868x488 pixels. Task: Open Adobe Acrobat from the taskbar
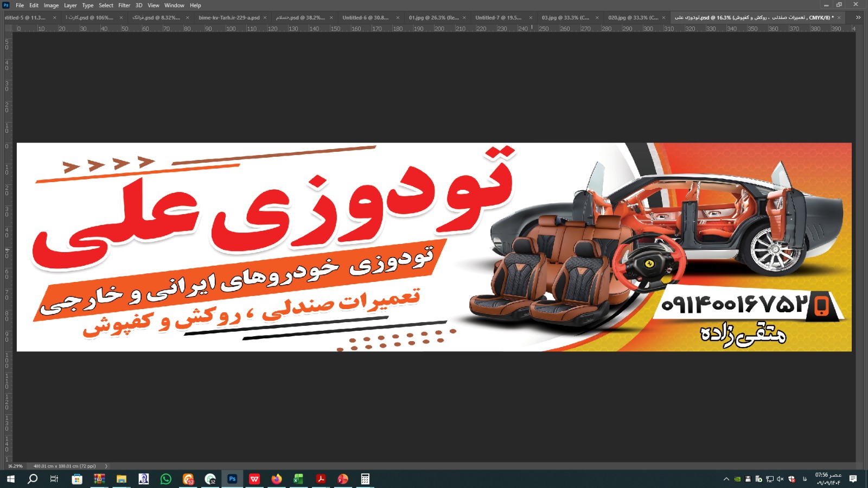[321, 479]
